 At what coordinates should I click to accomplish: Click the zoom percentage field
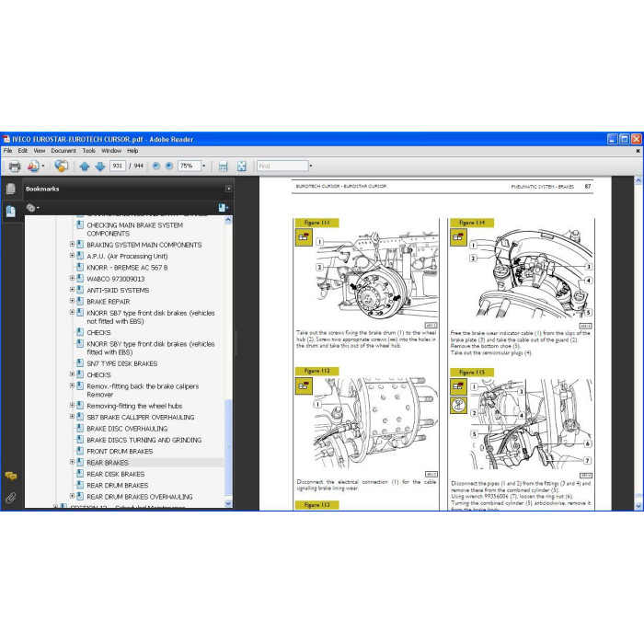click(189, 166)
